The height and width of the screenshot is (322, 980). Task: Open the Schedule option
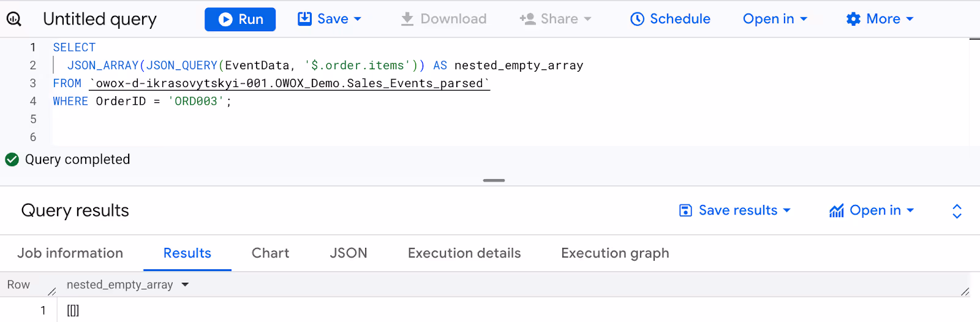(x=670, y=19)
